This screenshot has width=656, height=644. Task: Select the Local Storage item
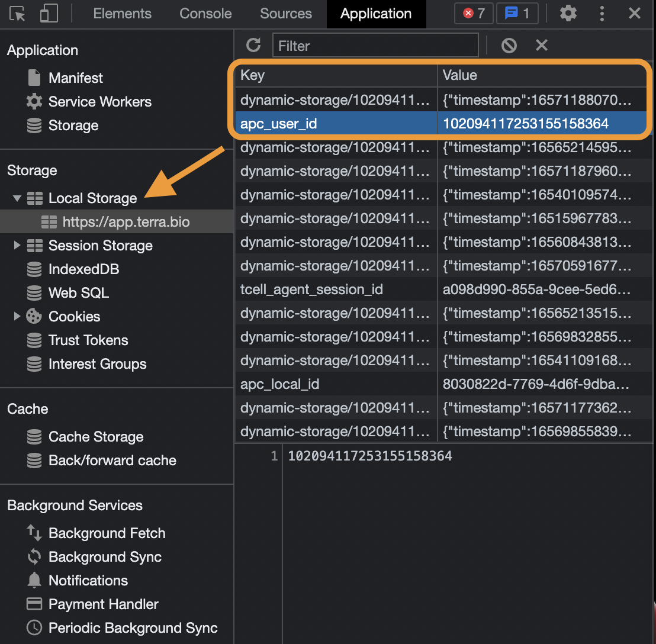click(92, 198)
